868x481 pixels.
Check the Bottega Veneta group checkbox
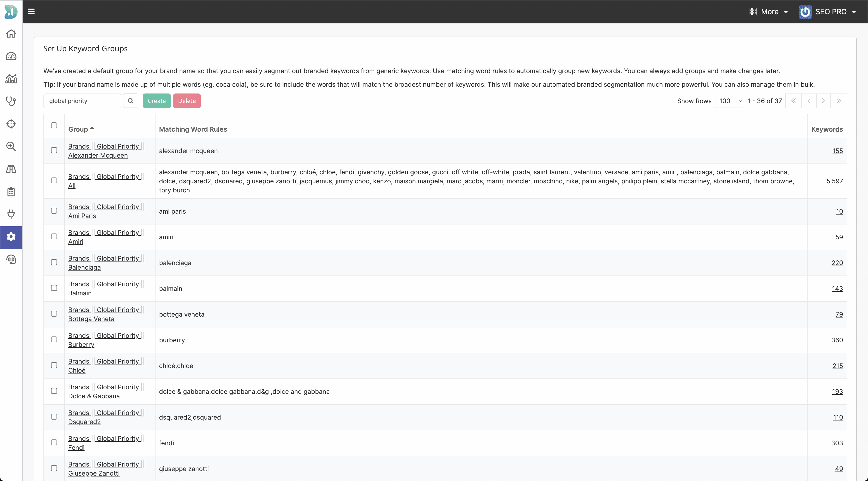pyautogui.click(x=54, y=314)
